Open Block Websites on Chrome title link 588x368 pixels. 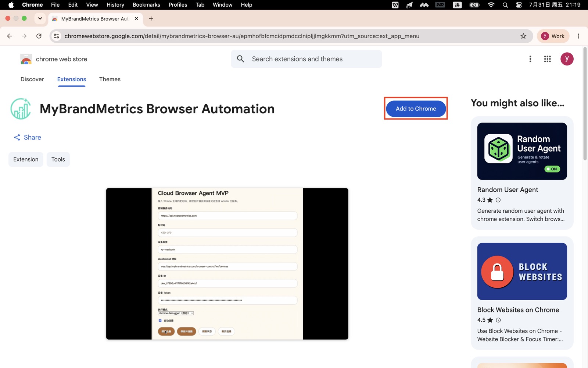pyautogui.click(x=518, y=310)
